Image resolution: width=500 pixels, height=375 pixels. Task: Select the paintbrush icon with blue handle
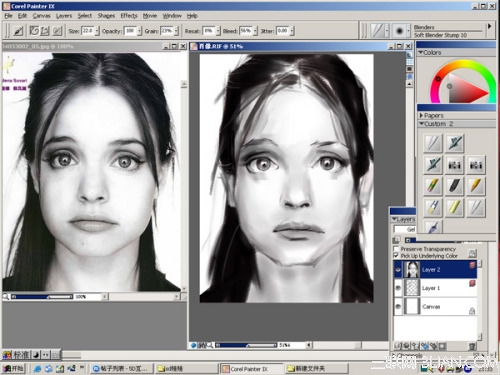(x=433, y=207)
